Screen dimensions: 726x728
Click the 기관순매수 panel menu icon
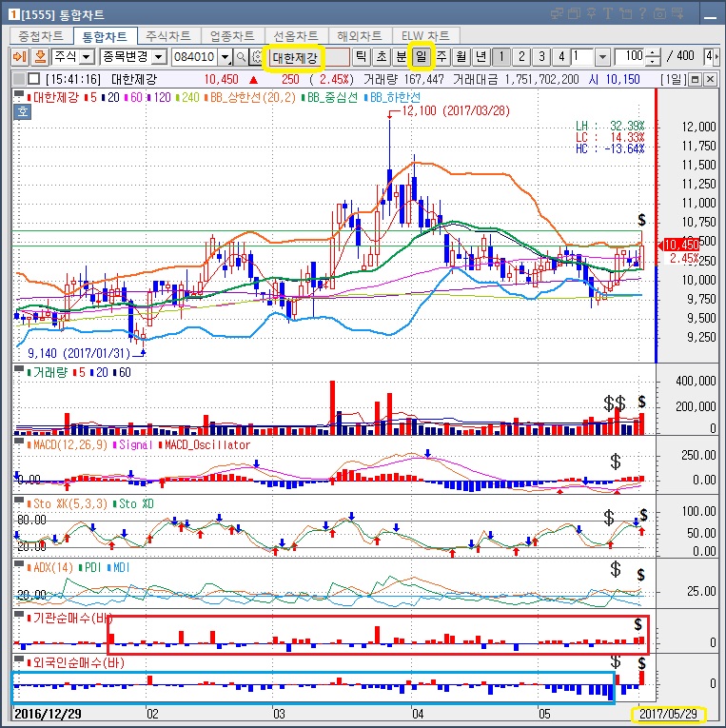coord(19,615)
